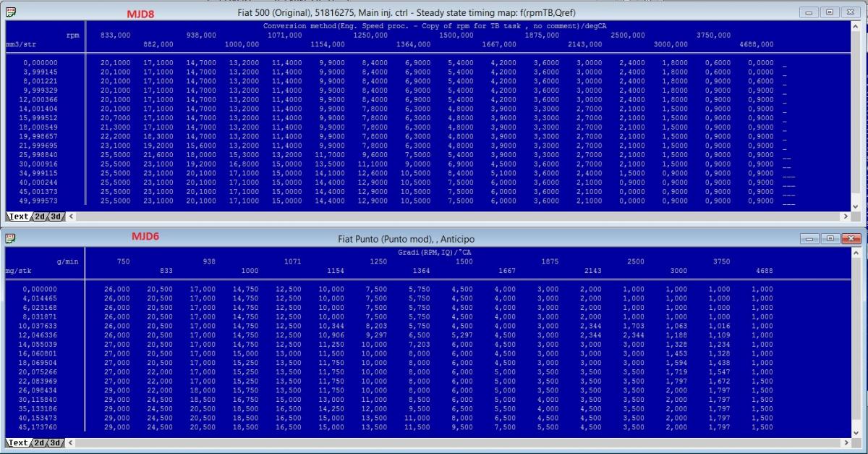Switch to the 2d tab in the Fiat 500 window

coord(41,217)
